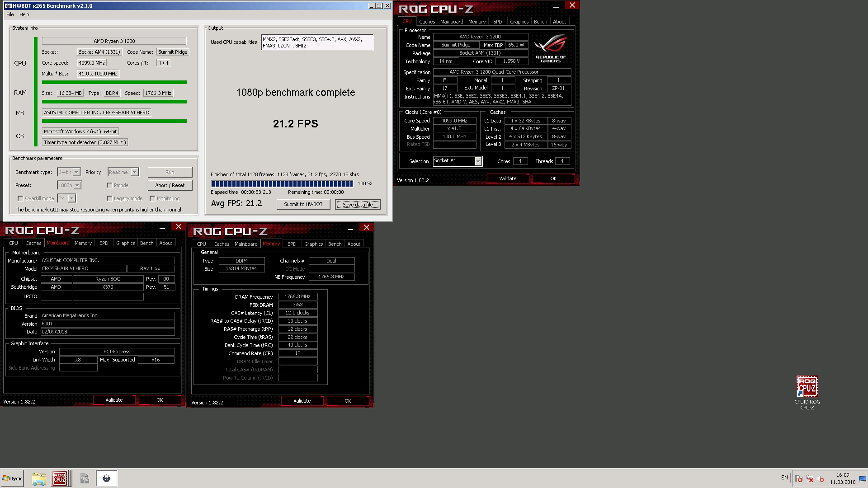Click the green bar under the CPU section
Image resolution: width=868 pixels, height=488 pixels.
click(114, 82)
